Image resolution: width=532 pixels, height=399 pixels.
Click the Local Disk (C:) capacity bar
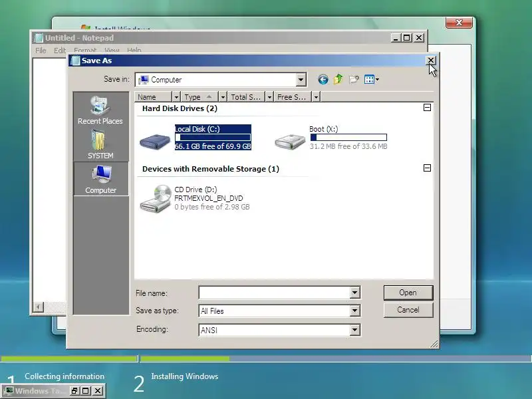(213, 138)
